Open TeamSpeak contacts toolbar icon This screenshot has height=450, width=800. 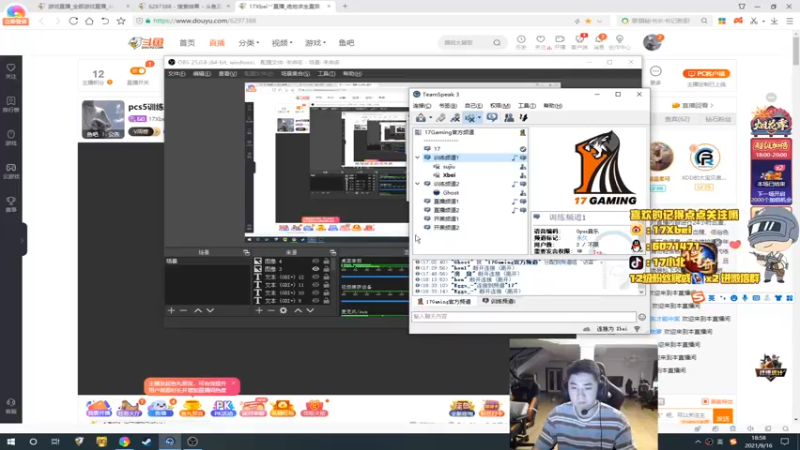click(x=509, y=118)
